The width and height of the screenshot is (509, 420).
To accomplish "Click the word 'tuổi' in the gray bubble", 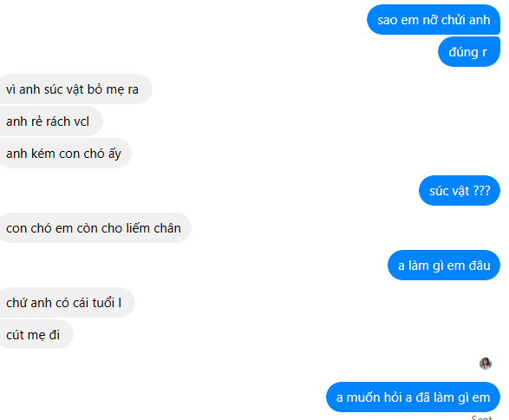I will [103, 303].
